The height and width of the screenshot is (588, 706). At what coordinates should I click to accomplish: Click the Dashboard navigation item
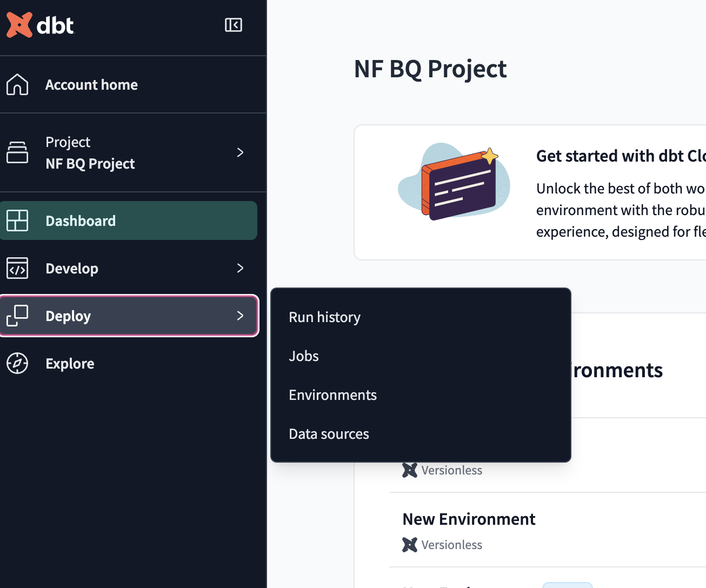click(x=80, y=220)
